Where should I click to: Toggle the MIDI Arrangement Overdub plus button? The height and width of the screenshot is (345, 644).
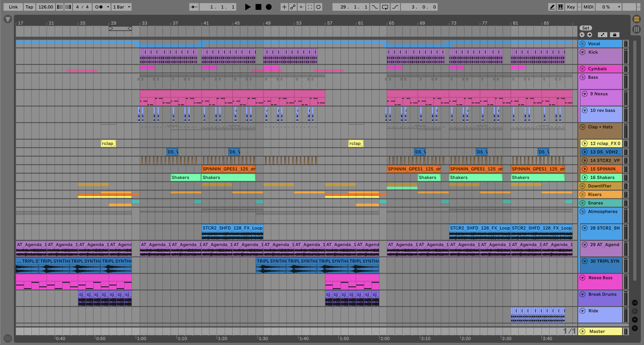[284, 7]
